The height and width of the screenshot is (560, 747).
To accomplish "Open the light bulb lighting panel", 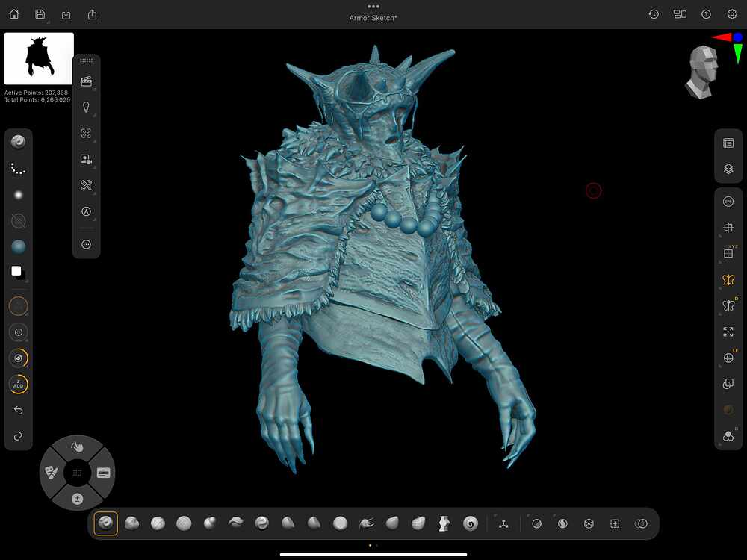I will click(x=86, y=107).
